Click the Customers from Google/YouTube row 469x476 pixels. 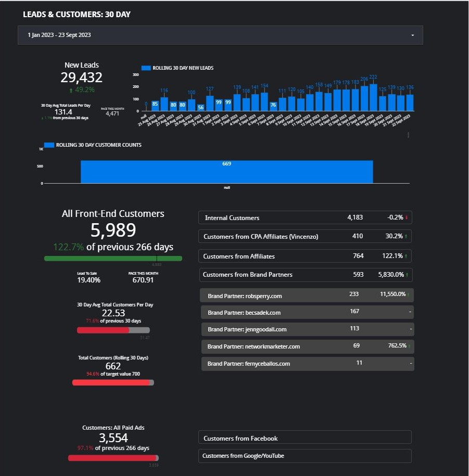(x=305, y=456)
